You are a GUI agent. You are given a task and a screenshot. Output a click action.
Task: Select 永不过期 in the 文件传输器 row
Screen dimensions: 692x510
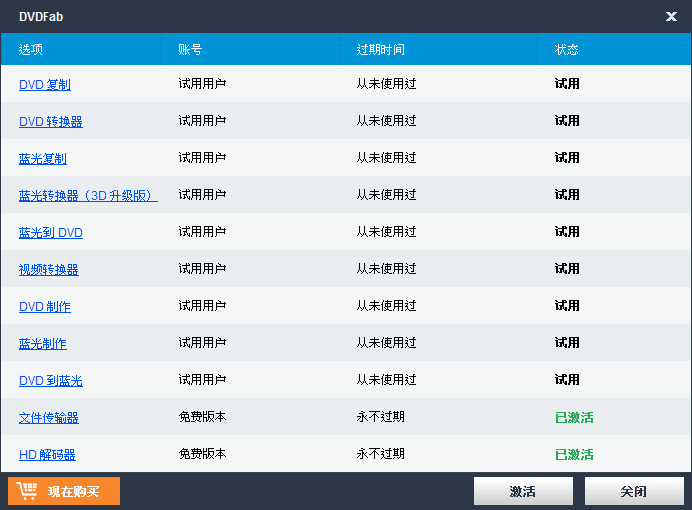[x=380, y=417]
